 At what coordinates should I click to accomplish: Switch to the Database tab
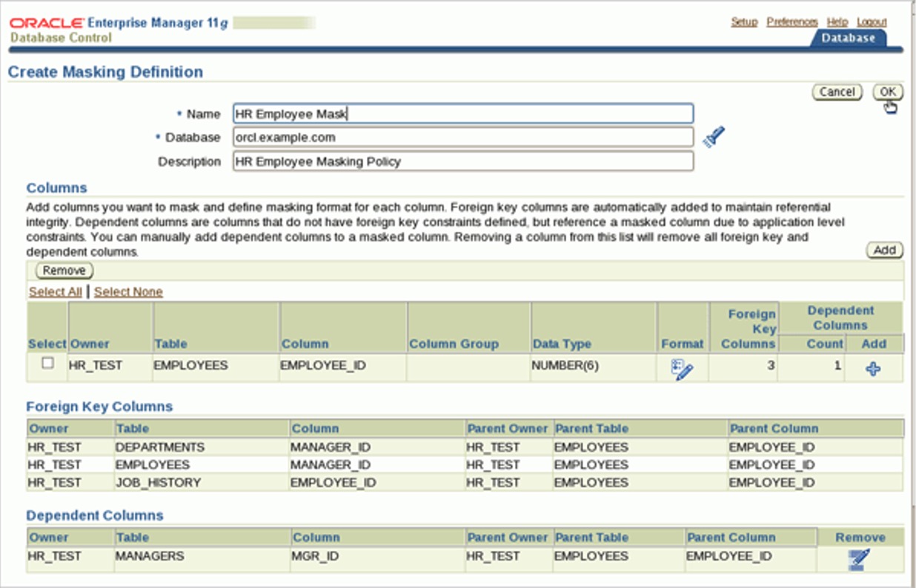(849, 38)
